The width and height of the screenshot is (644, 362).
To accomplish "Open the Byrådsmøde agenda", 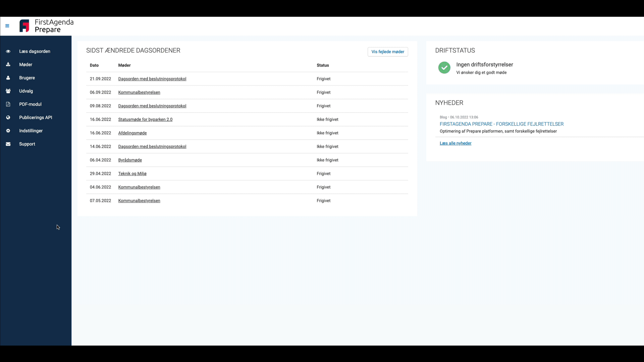I will (x=130, y=160).
